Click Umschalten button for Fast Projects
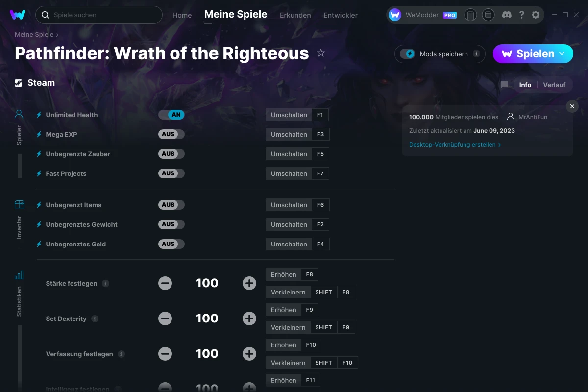This screenshot has width=588, height=392. pyautogui.click(x=289, y=173)
